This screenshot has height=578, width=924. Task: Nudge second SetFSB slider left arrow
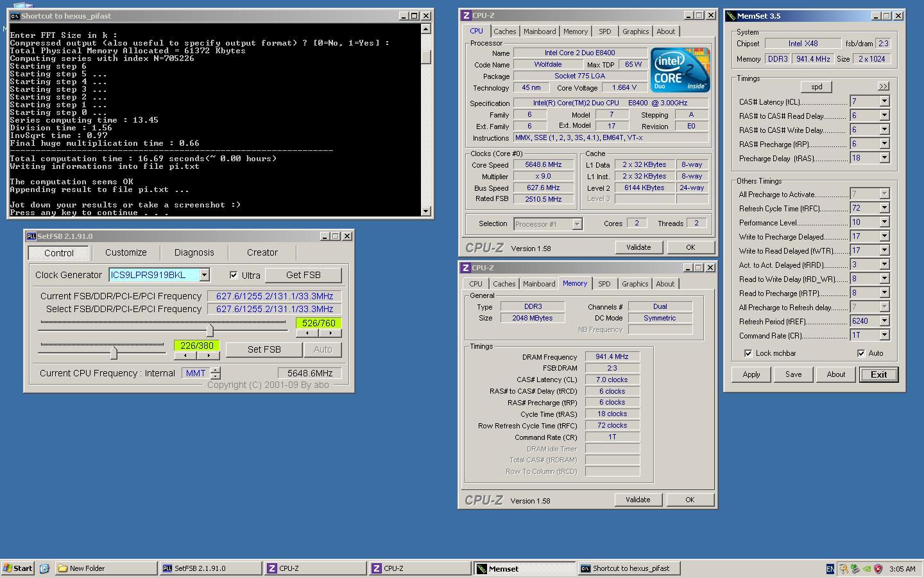[x=185, y=356]
